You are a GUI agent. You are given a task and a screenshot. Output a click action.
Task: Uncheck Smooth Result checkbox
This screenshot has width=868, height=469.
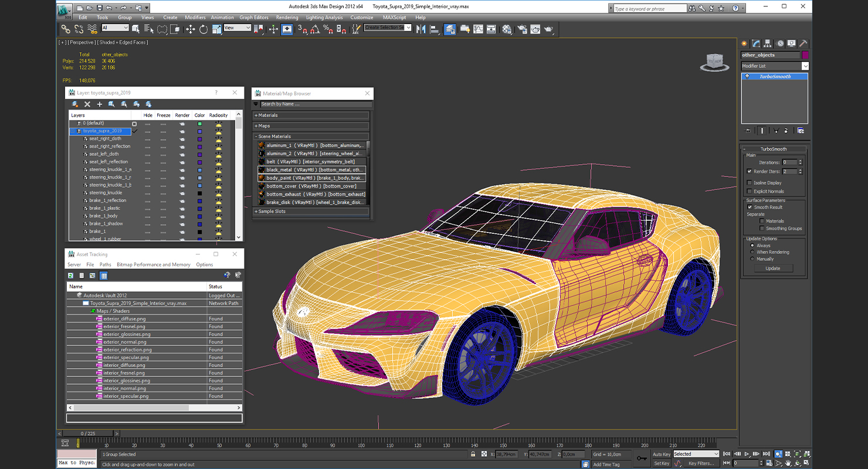[750, 207]
